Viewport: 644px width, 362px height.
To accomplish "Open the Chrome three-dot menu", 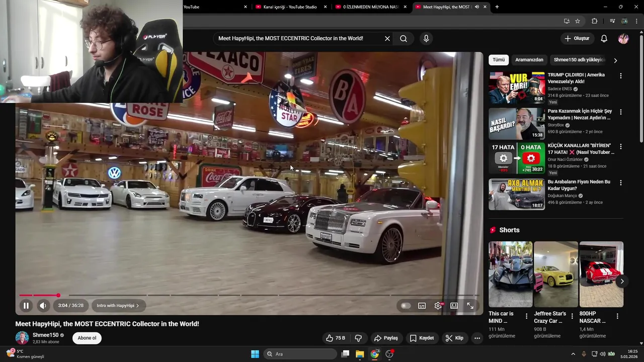I will coord(637,21).
